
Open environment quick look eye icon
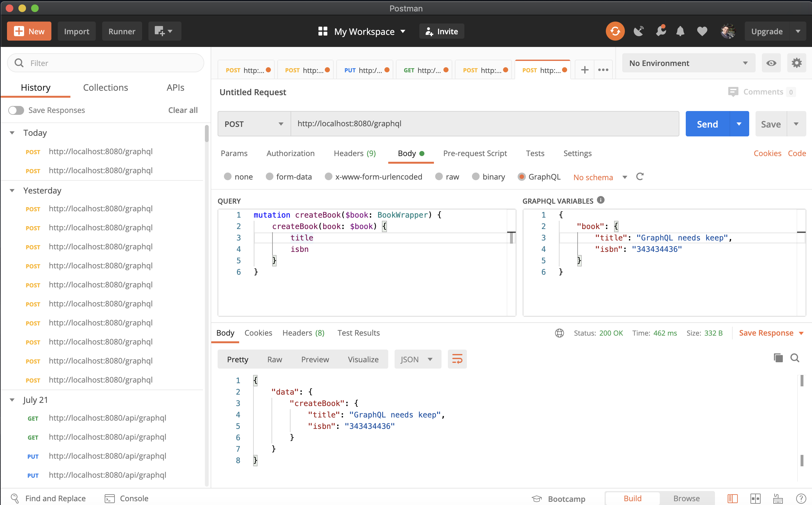[771, 63]
